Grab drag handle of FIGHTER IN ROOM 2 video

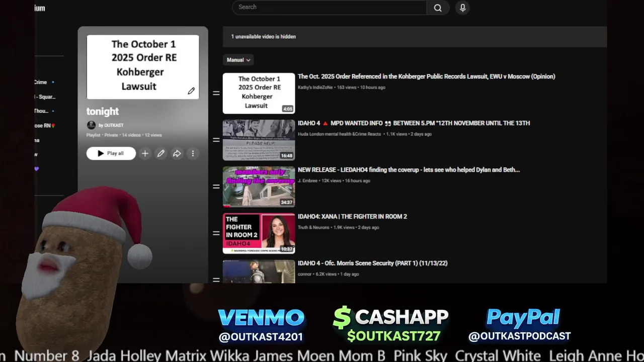tap(216, 233)
